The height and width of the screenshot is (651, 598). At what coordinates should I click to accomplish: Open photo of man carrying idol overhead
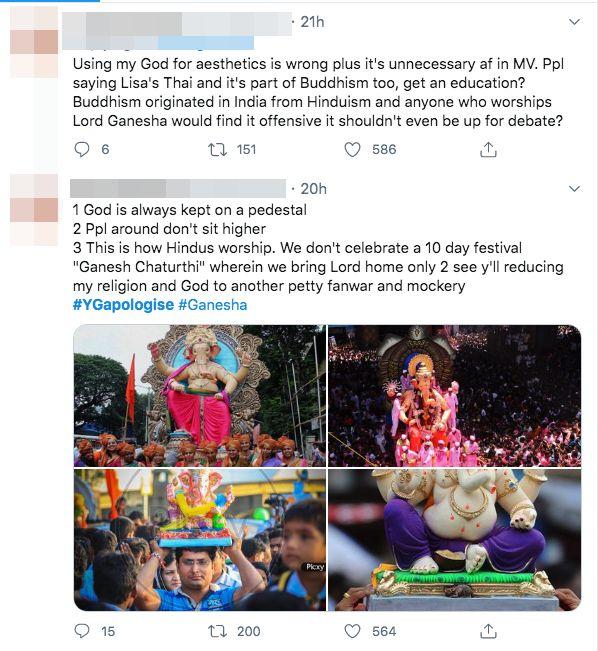point(200,540)
